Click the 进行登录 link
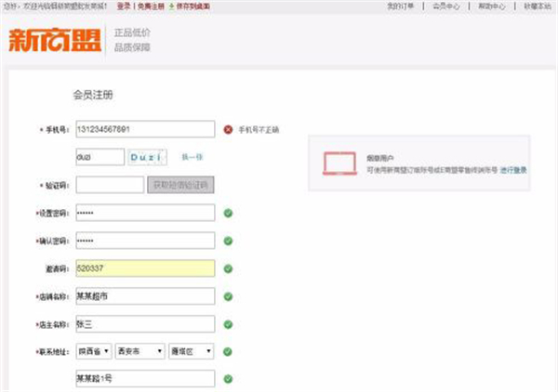 coord(513,170)
